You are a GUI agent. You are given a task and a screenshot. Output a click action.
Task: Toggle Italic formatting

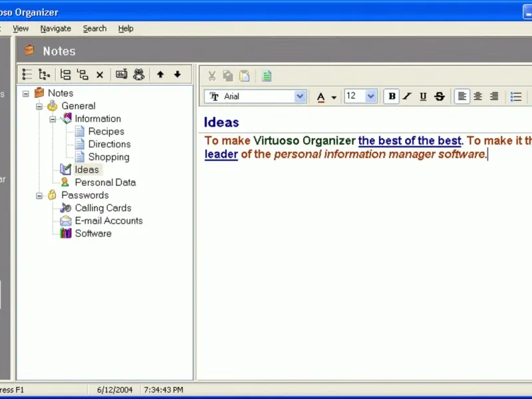[407, 96]
